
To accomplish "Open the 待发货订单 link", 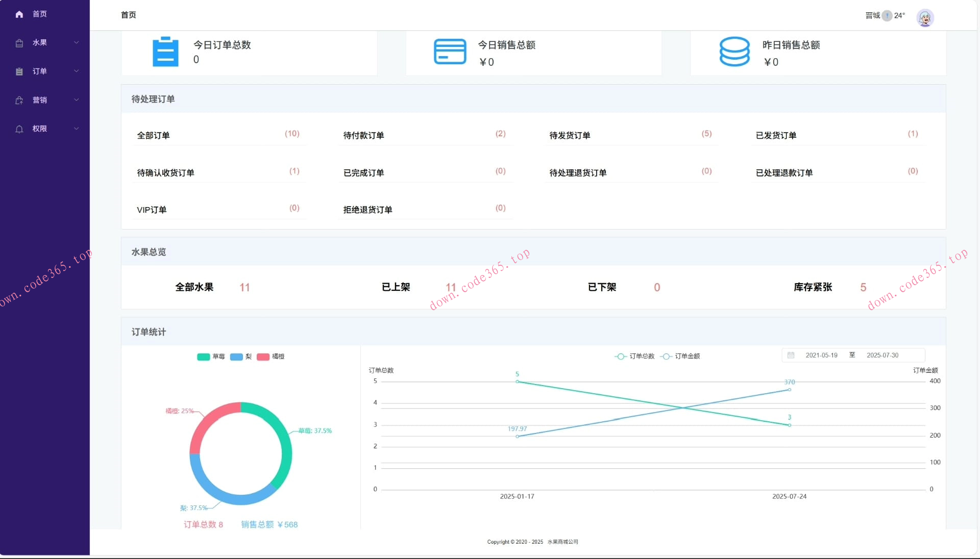I will pyautogui.click(x=570, y=135).
